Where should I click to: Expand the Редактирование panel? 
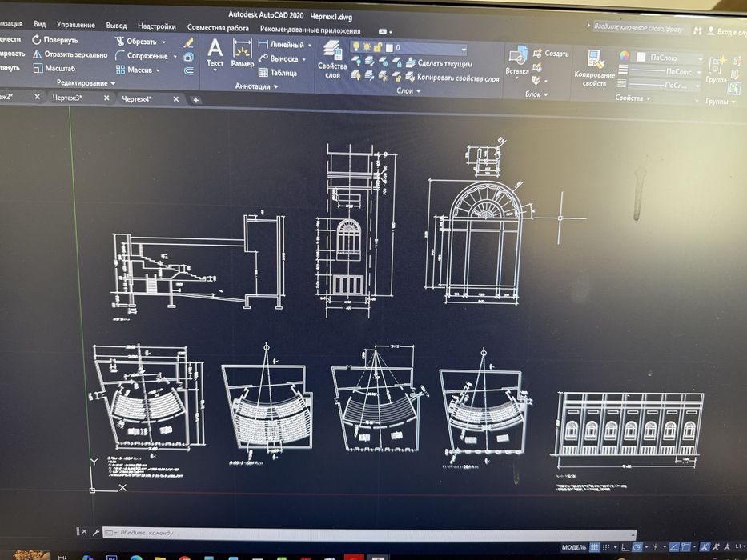pos(86,83)
